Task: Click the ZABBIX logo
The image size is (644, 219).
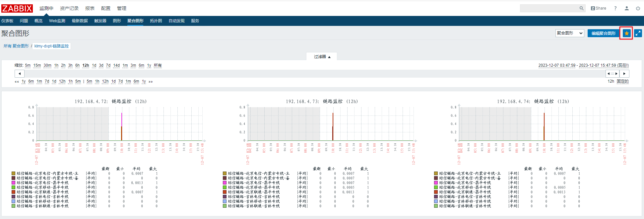Action: (17, 8)
